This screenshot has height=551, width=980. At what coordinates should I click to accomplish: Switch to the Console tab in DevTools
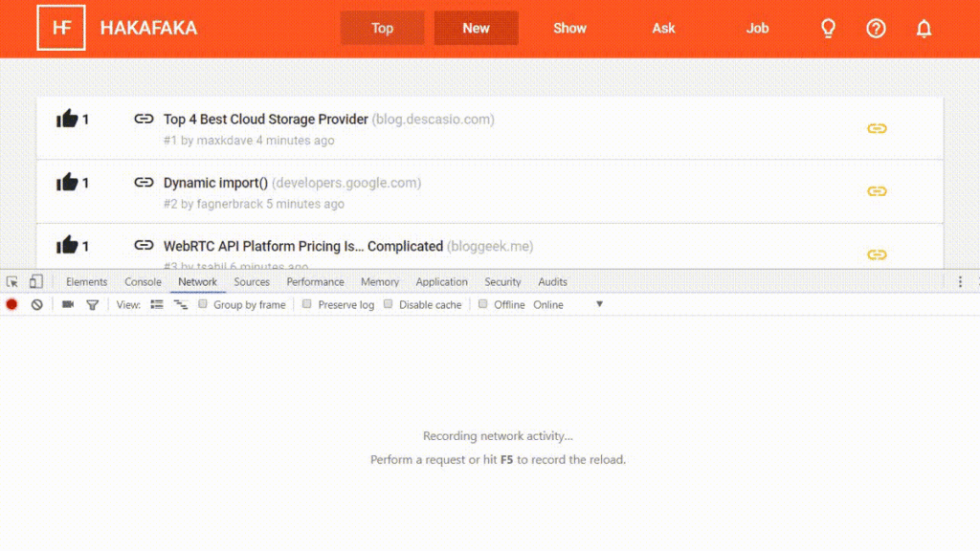[142, 281]
